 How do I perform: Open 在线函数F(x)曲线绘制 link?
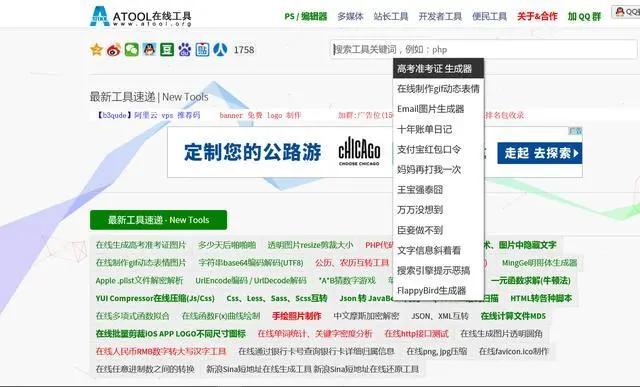coord(221,316)
